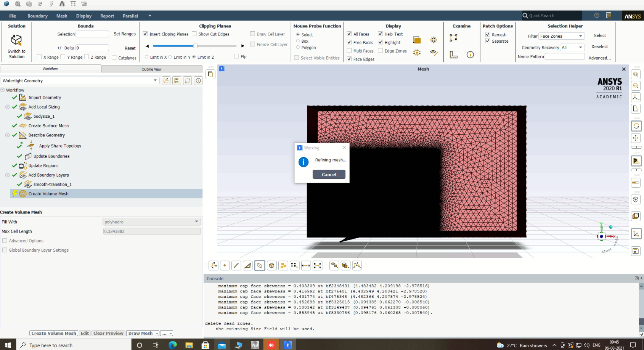Select the Limit in X radio button
The width and height of the screenshot is (644, 350).
[x=146, y=57]
